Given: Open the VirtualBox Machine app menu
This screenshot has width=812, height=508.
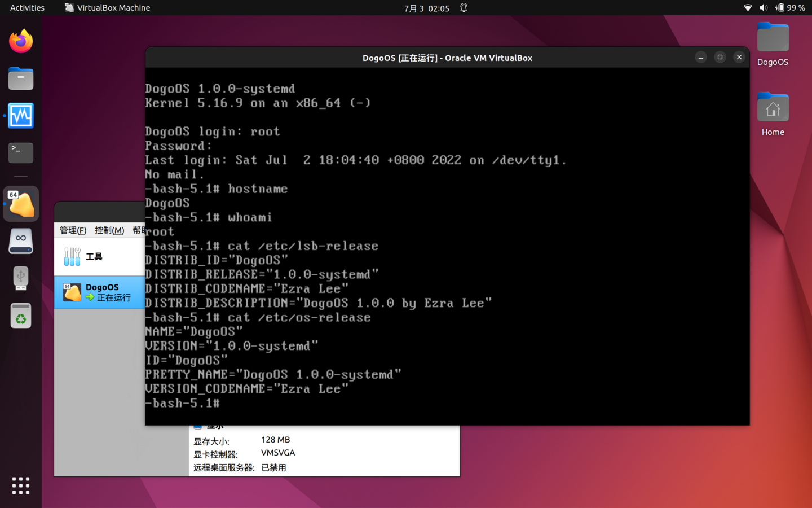Looking at the screenshot, I should click(107, 8).
